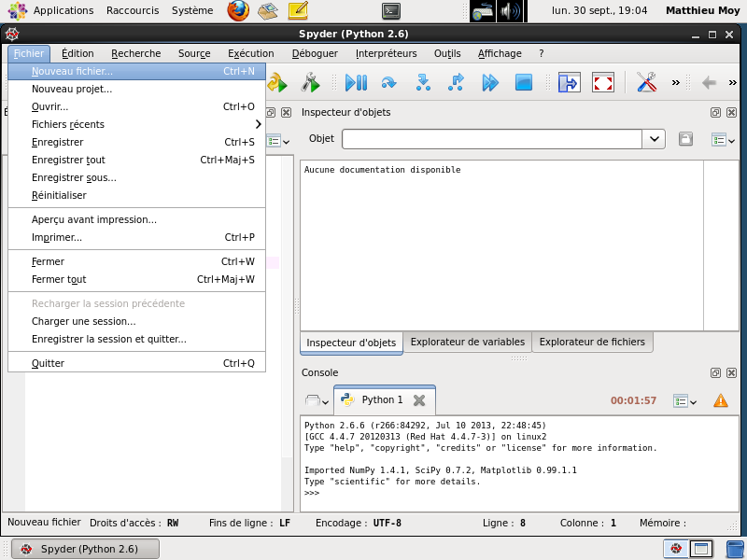Click the debug play-pause icon
Image resolution: width=747 pixels, height=560 pixels.
[356, 83]
